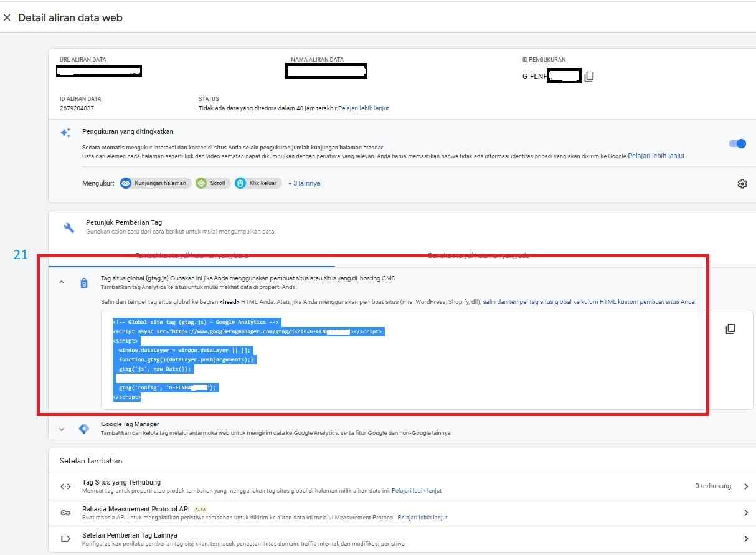The image size is (756, 555).
Task: Click the Tag Situs yang Terhubung title
Action: coord(121,482)
